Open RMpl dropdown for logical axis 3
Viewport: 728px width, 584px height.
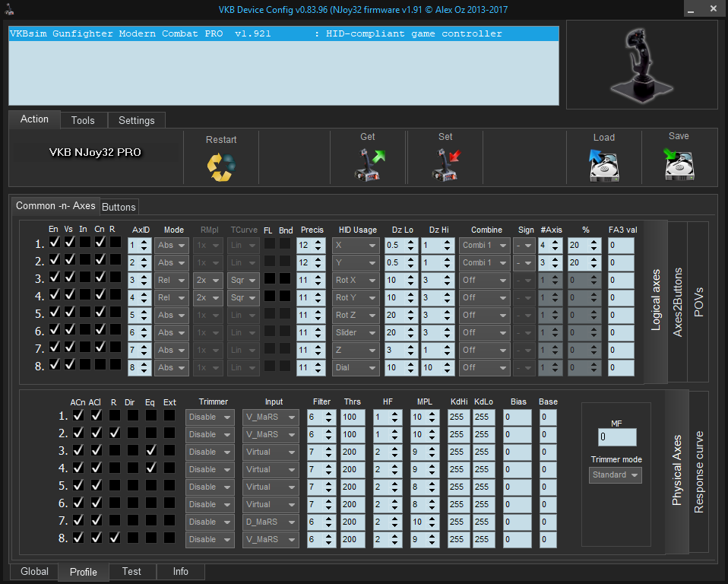[207, 280]
